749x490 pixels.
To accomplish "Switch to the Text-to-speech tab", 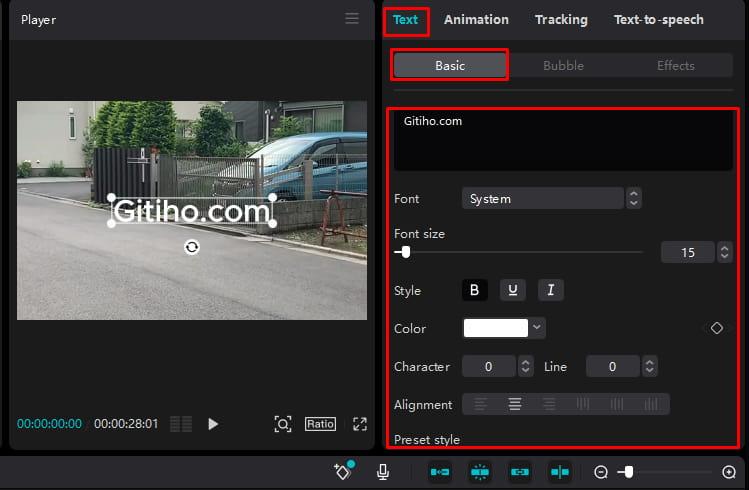I will (658, 20).
